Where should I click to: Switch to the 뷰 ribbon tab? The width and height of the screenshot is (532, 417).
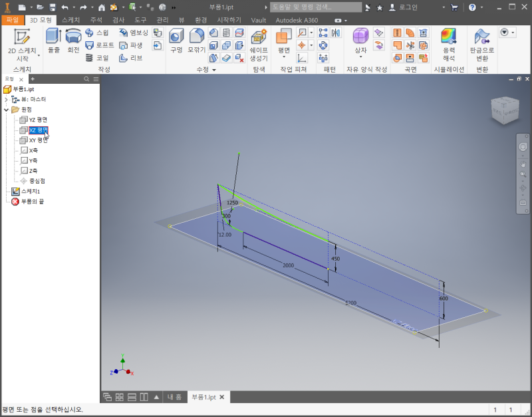[x=182, y=20]
